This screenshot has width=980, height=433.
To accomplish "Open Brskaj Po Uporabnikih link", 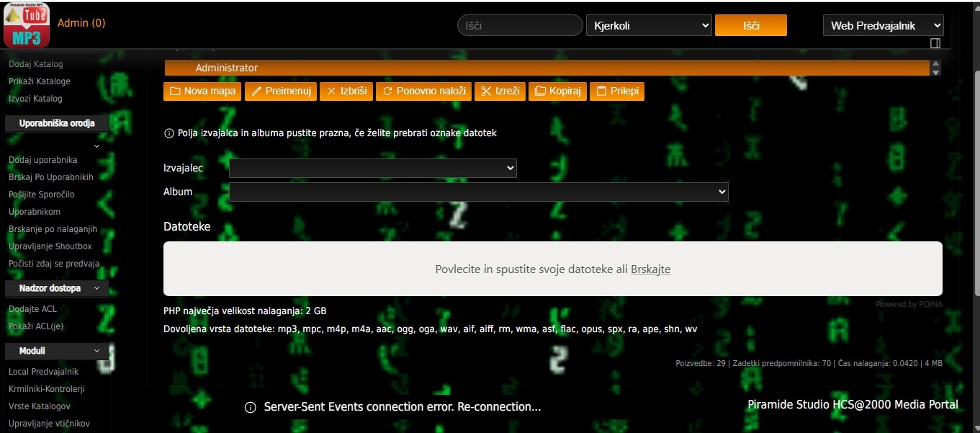I will pyautogui.click(x=51, y=177).
